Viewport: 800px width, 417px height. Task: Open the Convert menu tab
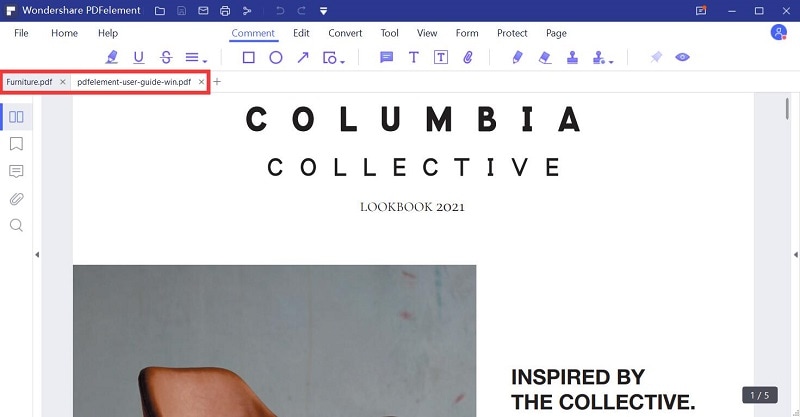click(x=345, y=33)
